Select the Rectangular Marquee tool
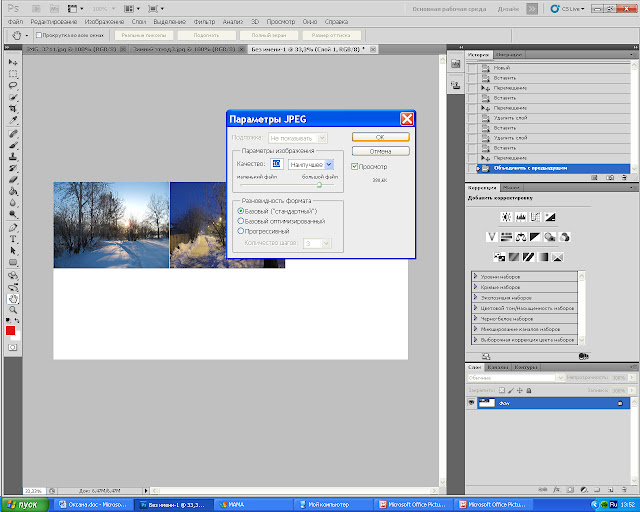 click(13, 74)
